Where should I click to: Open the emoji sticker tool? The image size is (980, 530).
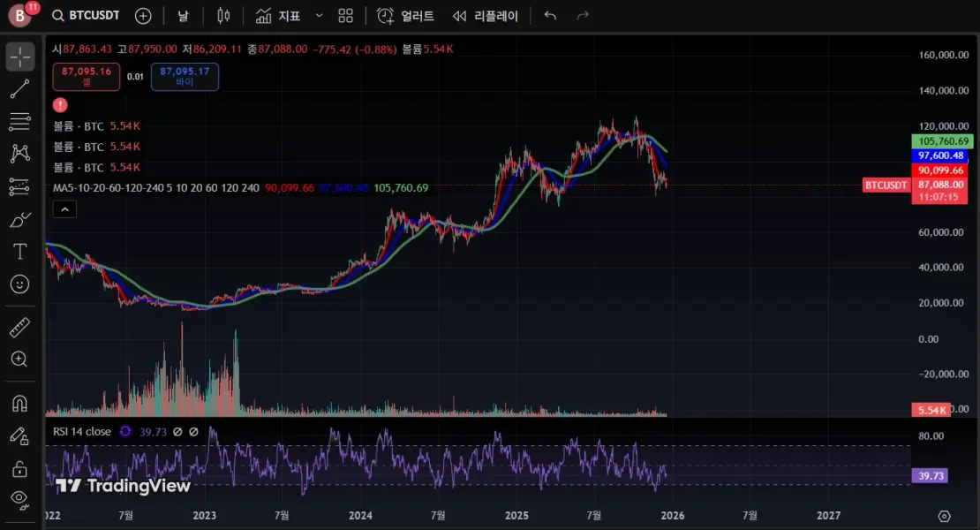[19, 284]
